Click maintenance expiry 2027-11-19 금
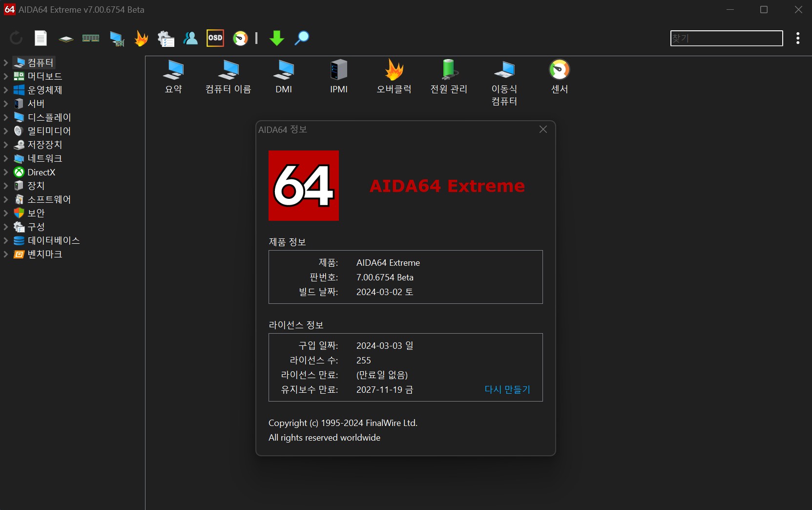The image size is (812, 510). (385, 389)
